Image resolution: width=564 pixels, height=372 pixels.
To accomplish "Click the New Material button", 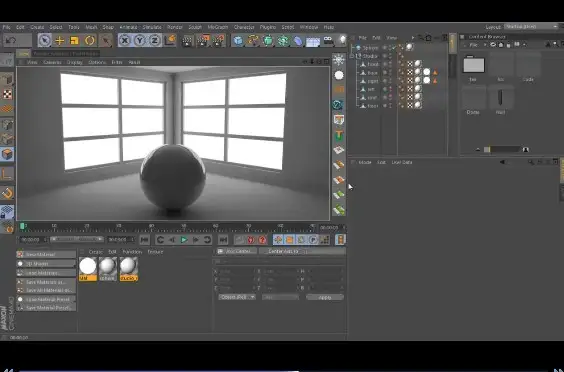I will point(46,255).
